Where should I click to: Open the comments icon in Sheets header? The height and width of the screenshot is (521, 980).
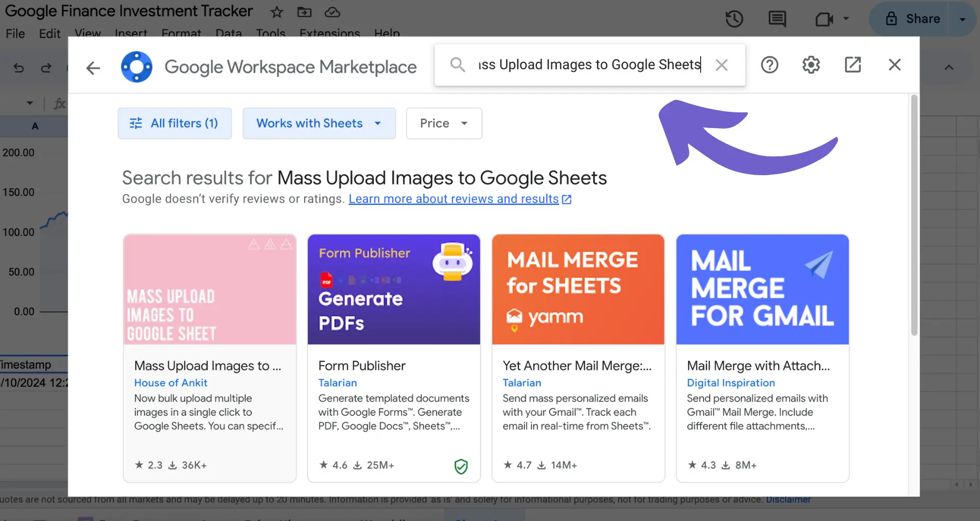[x=777, y=19]
